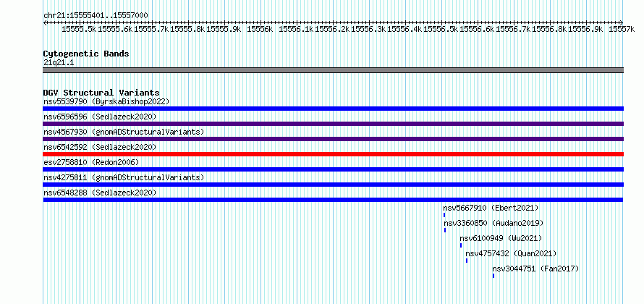The image size is (644, 304).
Task: Click the Cytogenetic Bands track title
Action: point(86,54)
